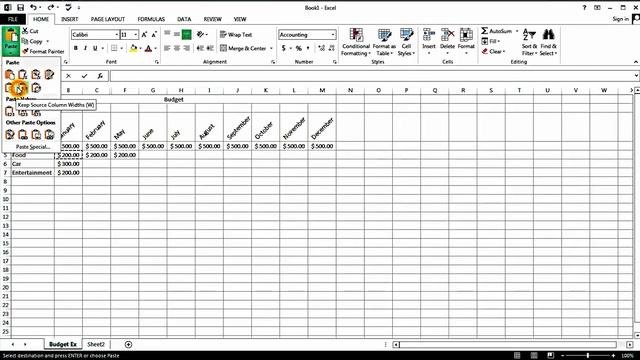Image resolution: width=640 pixels, height=360 pixels.
Task: Click the Cut button
Action: point(30,31)
